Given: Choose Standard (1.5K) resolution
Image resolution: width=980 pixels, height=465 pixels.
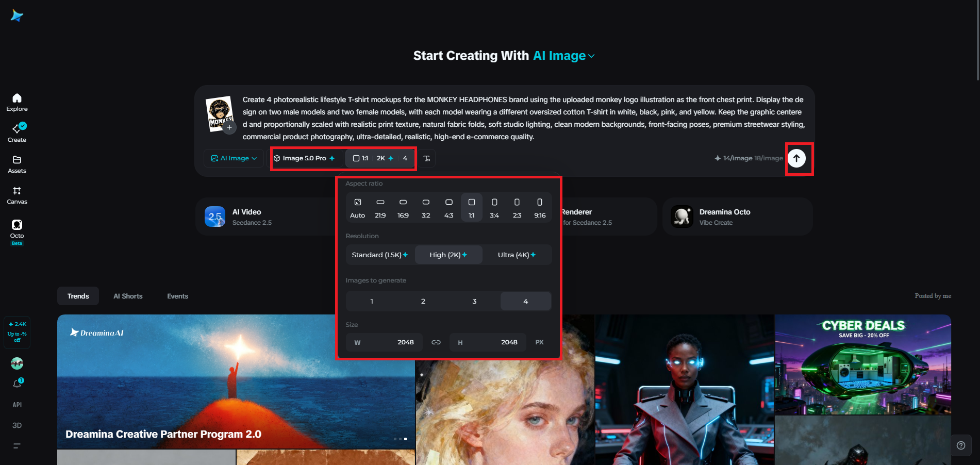Looking at the screenshot, I should (380, 255).
